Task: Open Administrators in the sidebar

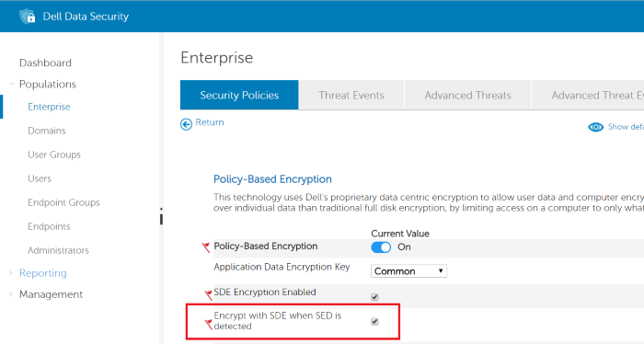Action: click(58, 250)
